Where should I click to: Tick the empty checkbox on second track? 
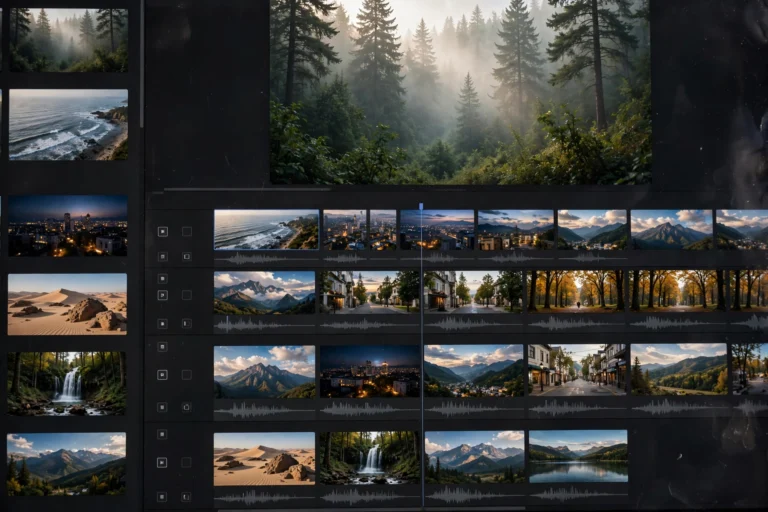(187, 295)
